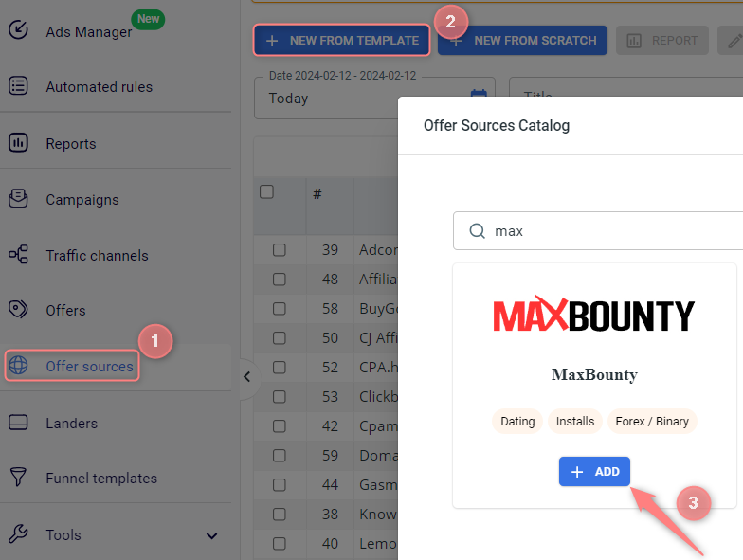Check the row 53 Clickb checkbox

click(x=279, y=396)
